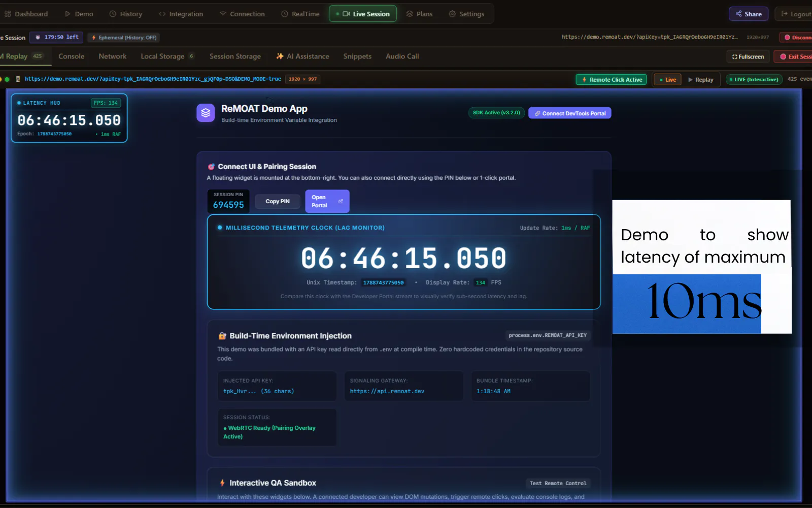Click the Copy PIN button
Screen dimensions: 812x508
pos(278,202)
